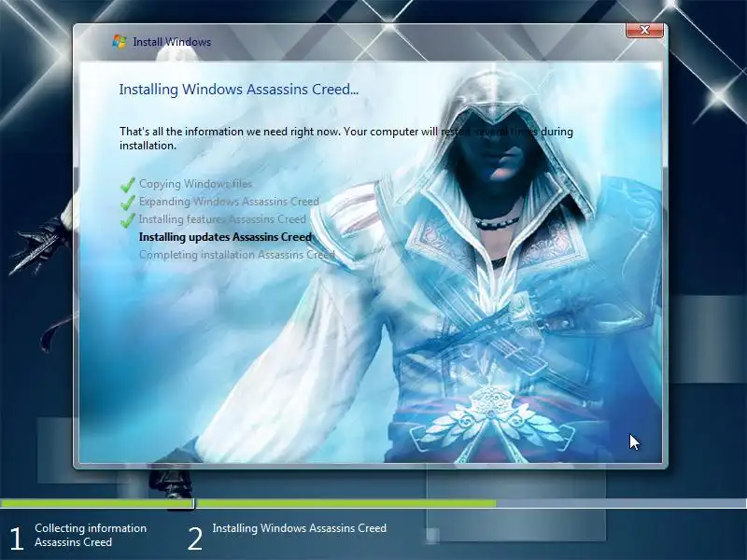
Task: Click the 'Copying Windows files' step text
Action: point(195,183)
